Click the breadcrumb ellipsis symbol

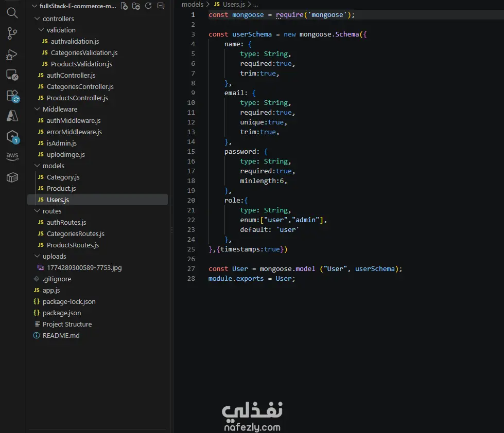[x=255, y=5]
